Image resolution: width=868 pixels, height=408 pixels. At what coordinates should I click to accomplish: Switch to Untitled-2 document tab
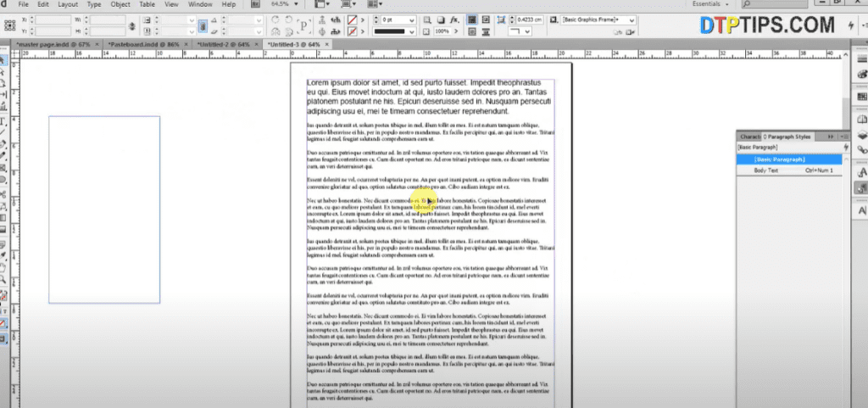click(x=223, y=44)
